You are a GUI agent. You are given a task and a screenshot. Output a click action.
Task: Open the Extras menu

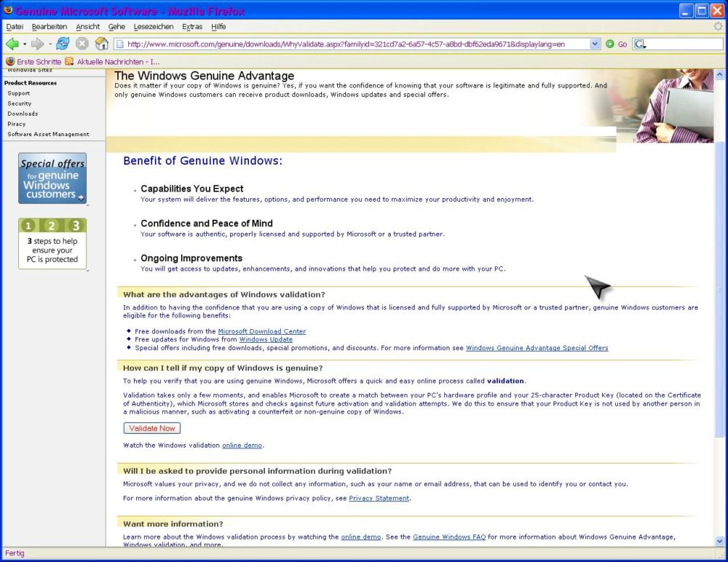(x=192, y=27)
